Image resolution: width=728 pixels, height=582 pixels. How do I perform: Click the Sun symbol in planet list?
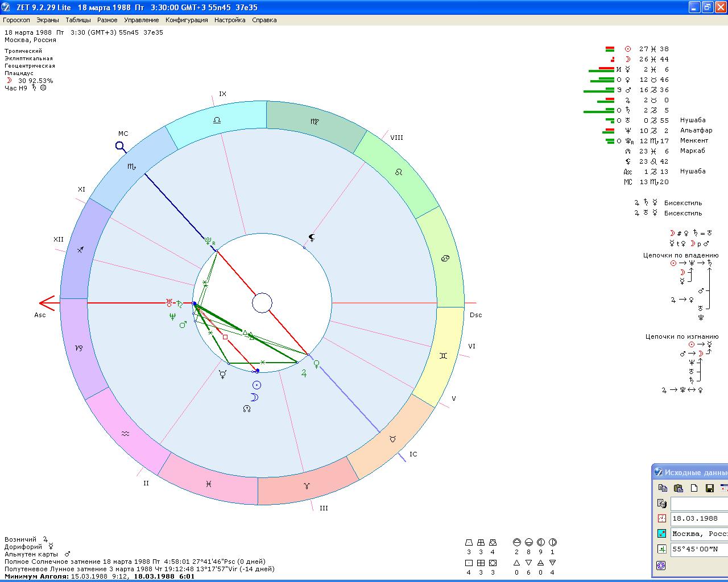(x=628, y=49)
